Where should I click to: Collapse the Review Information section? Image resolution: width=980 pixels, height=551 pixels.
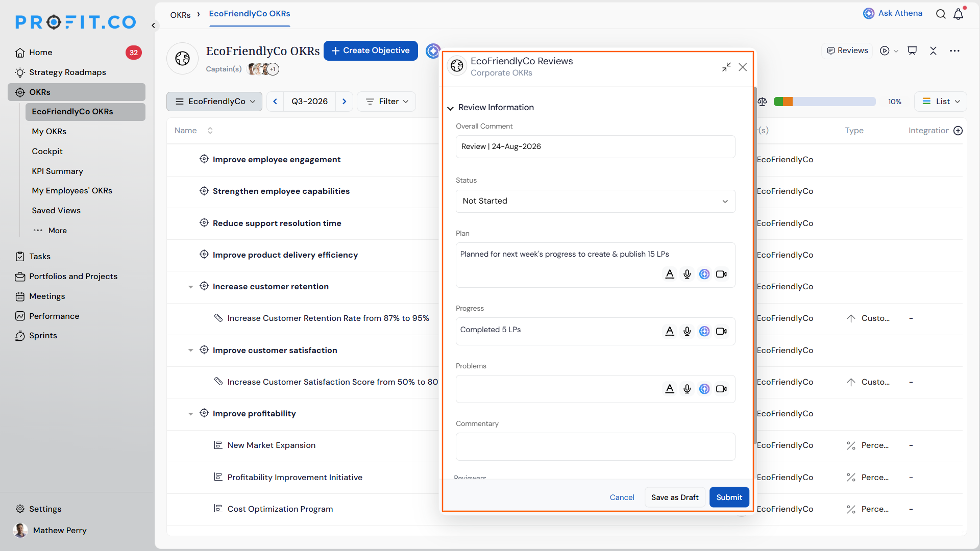[450, 108]
